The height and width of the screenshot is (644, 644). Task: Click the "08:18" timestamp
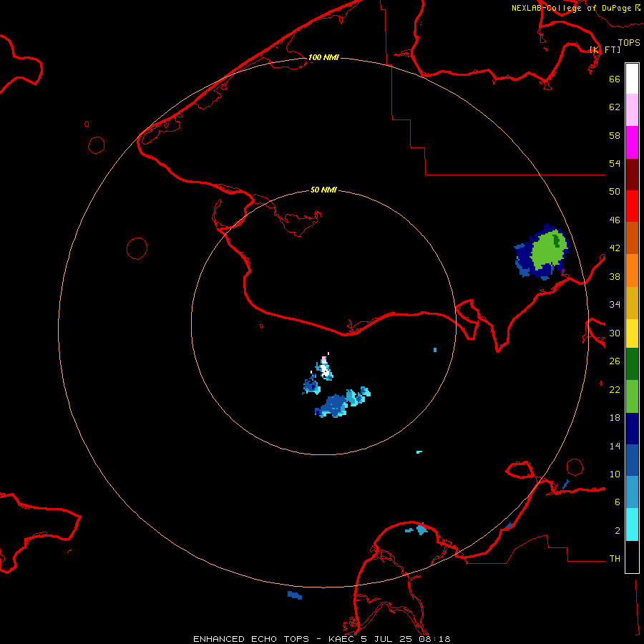(434, 639)
